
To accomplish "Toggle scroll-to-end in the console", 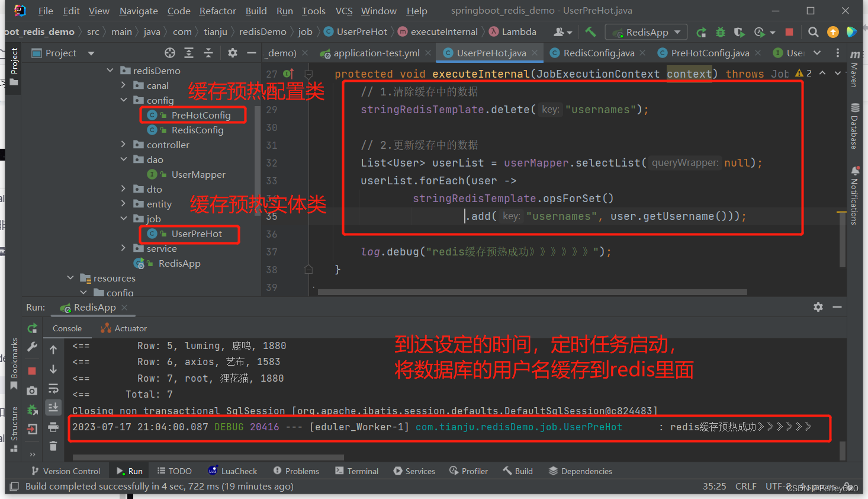I will point(53,407).
